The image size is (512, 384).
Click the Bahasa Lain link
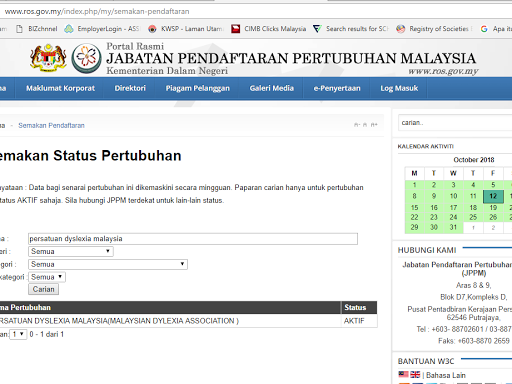coord(446,375)
